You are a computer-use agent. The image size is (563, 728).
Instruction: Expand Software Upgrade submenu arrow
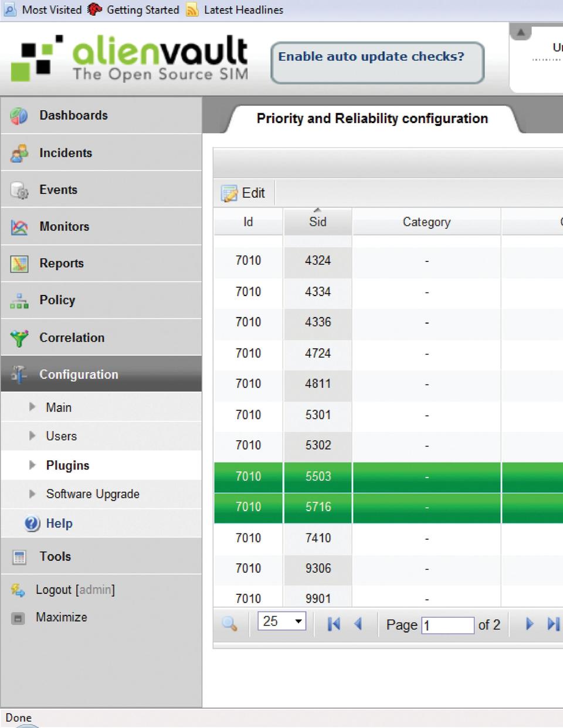click(x=32, y=494)
